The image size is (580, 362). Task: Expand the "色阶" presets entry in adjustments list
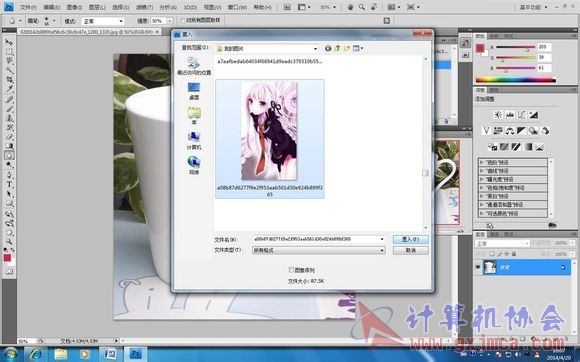pos(513,162)
